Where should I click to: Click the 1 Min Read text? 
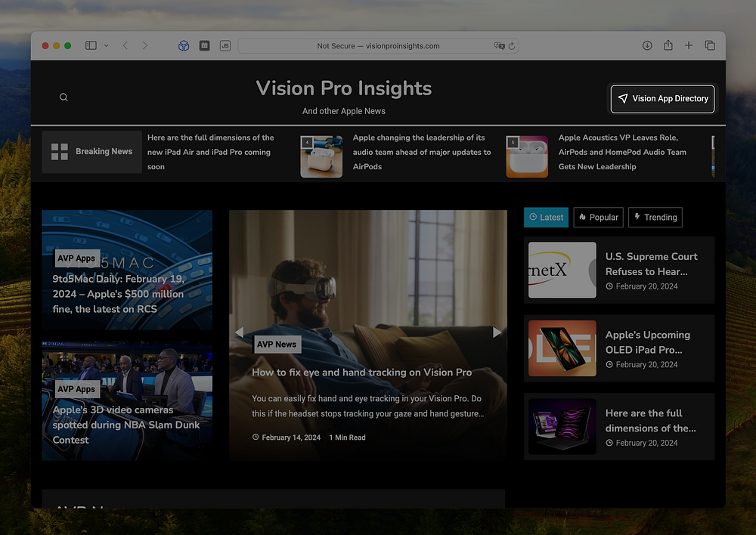tap(347, 438)
